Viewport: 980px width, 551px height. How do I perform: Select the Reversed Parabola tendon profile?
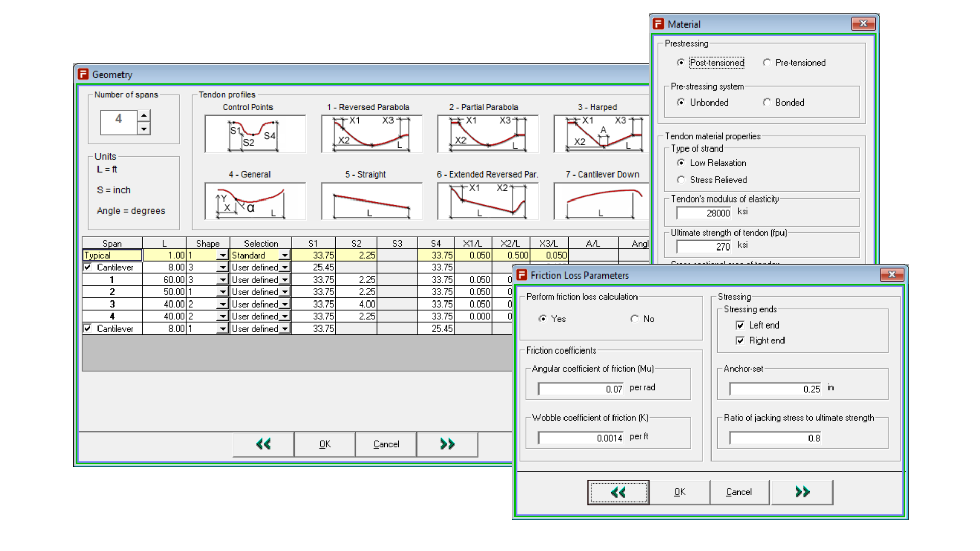371,134
